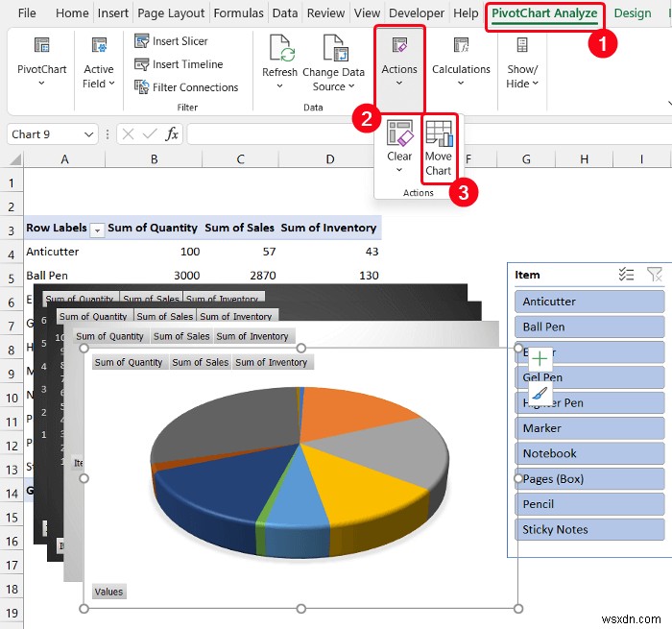
Task: Click the Clear icon in Actions
Action: tap(399, 133)
